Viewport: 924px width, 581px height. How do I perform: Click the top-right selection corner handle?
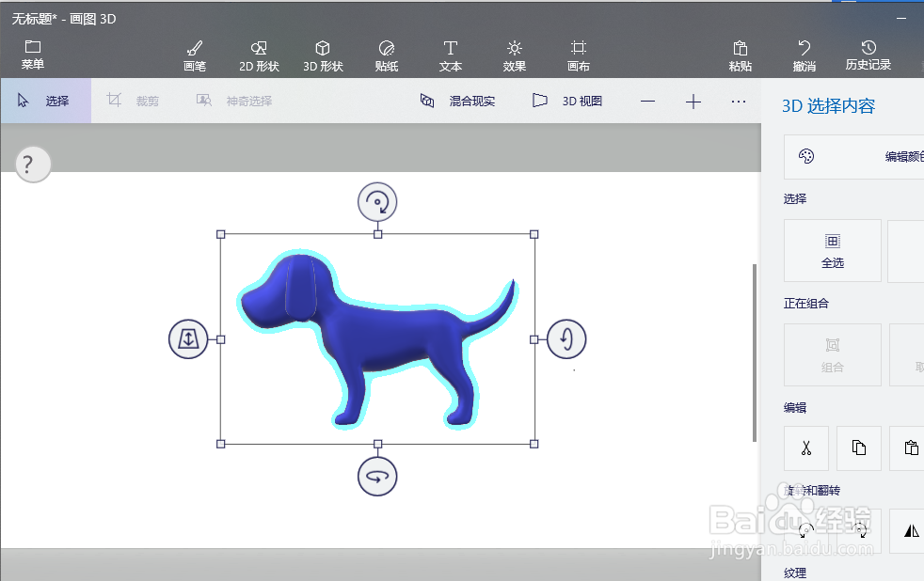pyautogui.click(x=534, y=234)
